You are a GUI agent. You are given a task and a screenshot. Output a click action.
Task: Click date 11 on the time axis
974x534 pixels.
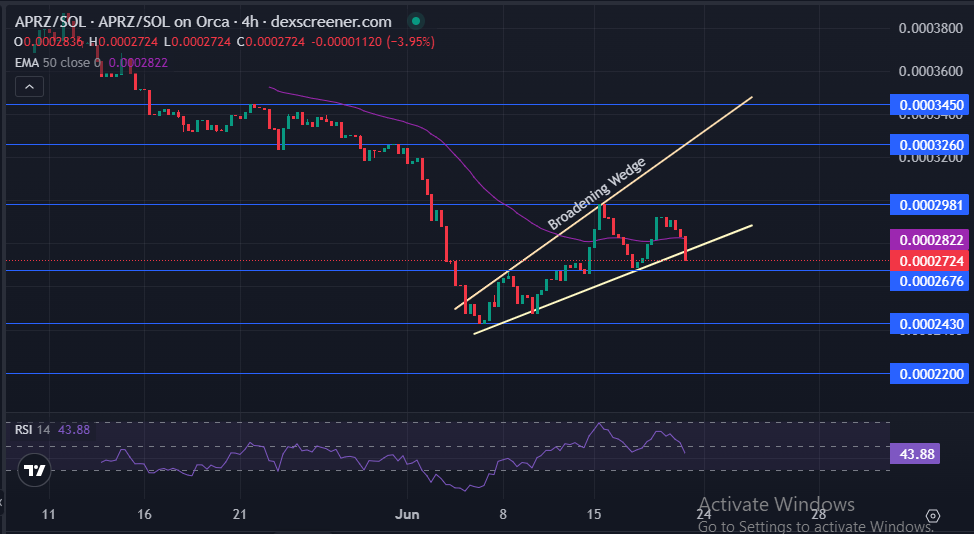tap(48, 514)
